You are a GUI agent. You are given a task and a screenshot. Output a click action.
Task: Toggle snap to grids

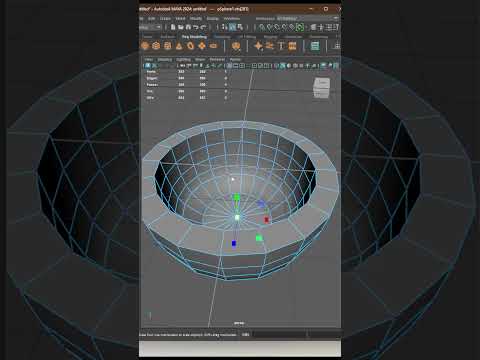point(262,27)
